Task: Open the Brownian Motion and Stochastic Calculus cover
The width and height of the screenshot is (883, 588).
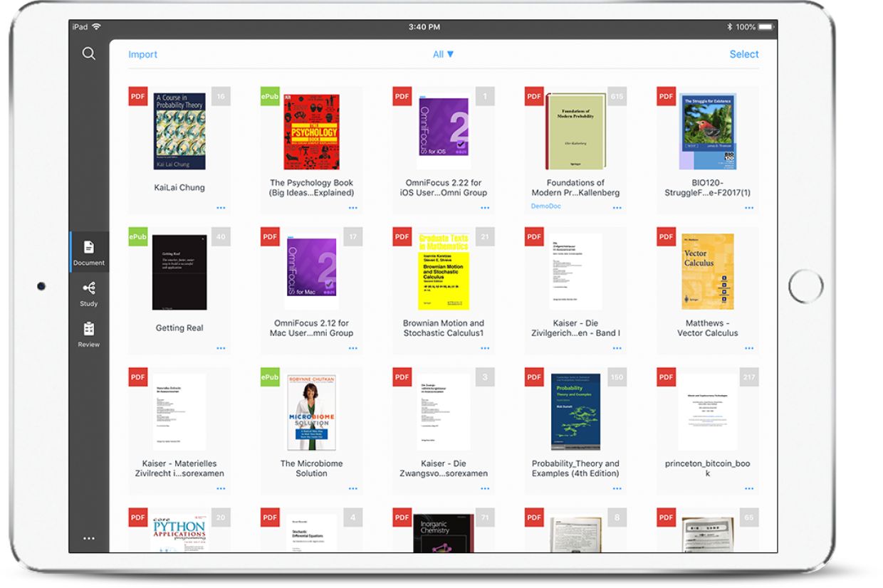Action: pyautogui.click(x=444, y=271)
